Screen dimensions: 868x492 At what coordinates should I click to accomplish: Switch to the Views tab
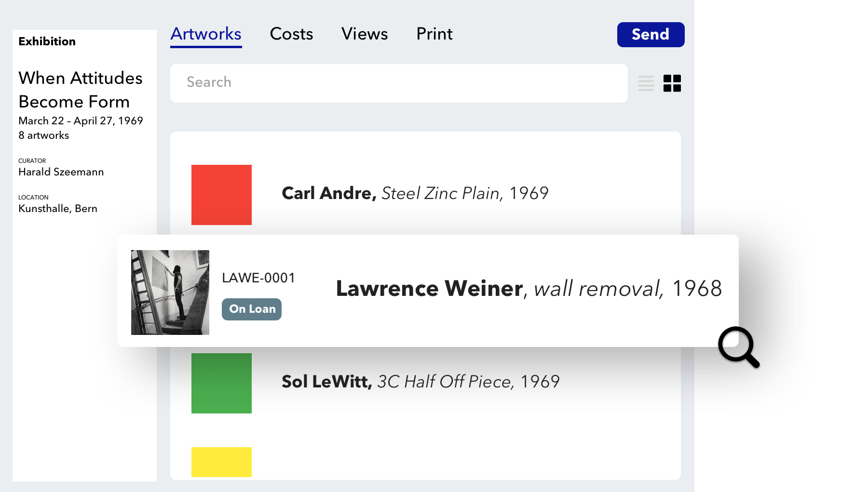(365, 34)
